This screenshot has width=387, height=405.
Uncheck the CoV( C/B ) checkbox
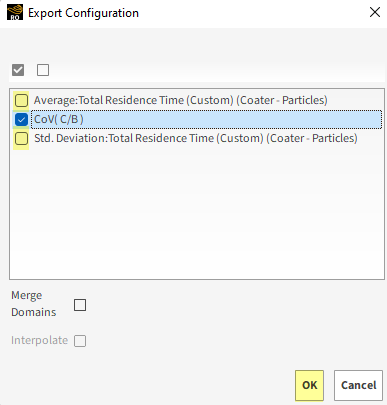click(x=21, y=119)
